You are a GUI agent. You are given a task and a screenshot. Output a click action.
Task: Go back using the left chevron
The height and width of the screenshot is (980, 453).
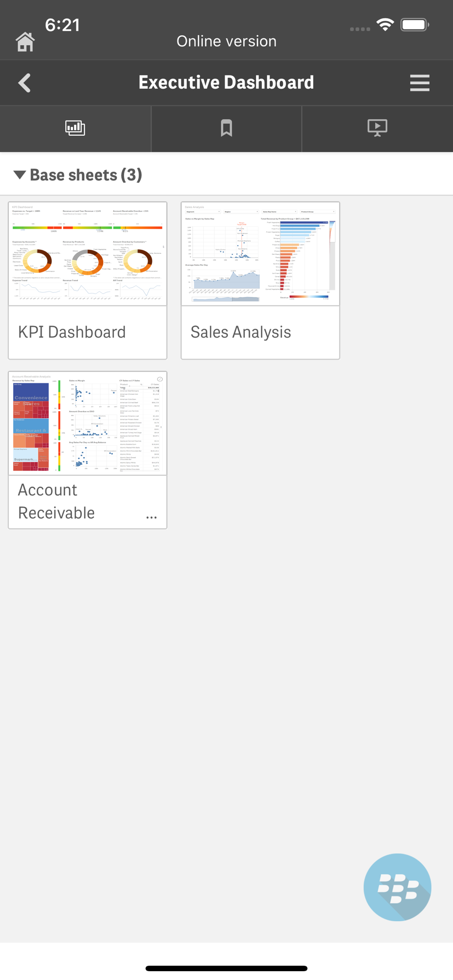(x=25, y=83)
